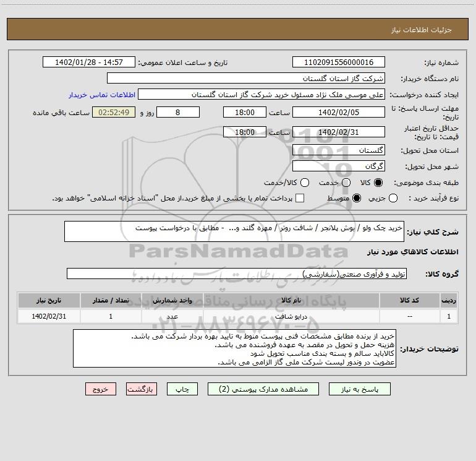The width and height of the screenshot is (476, 461).
Task: Click the خروج exit button
Action: point(101,389)
